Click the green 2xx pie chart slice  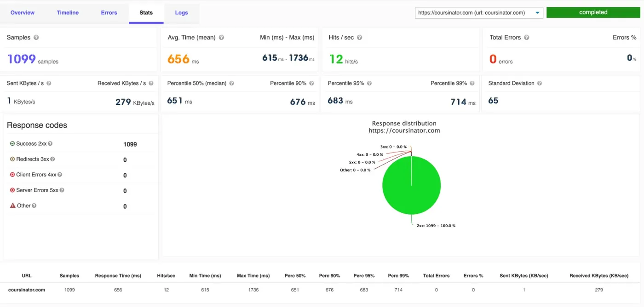(412, 185)
